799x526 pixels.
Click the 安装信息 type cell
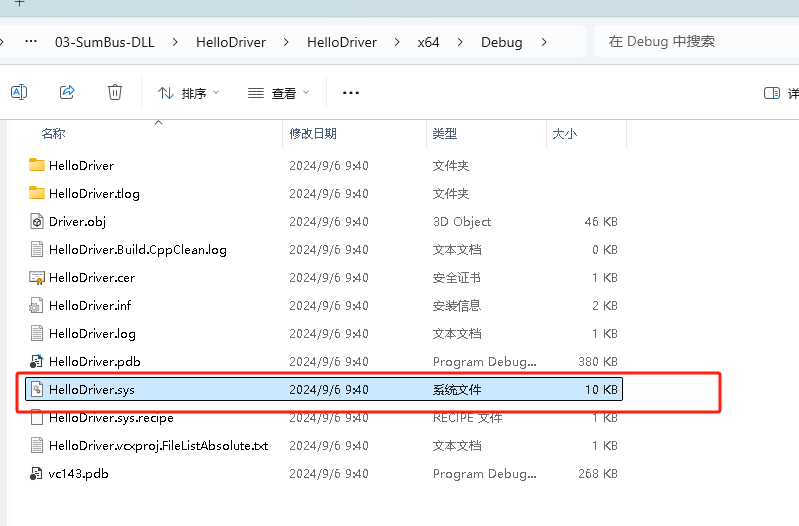coord(457,306)
